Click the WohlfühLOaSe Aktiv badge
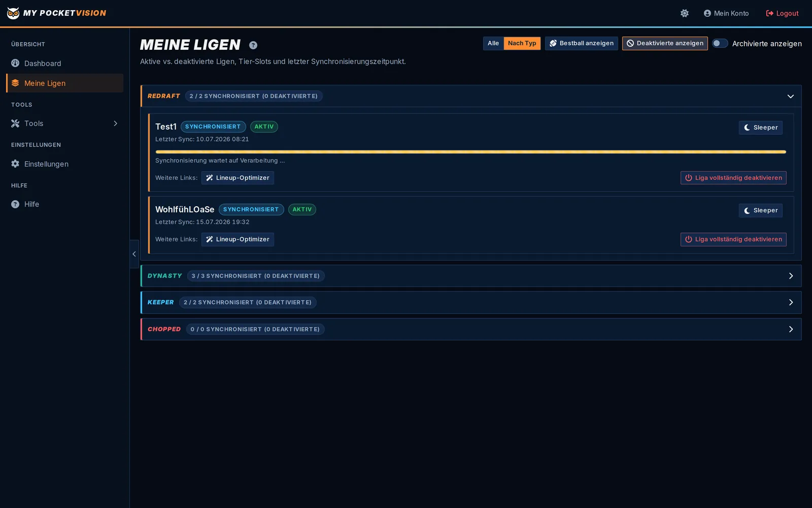812x508 pixels. tap(302, 209)
